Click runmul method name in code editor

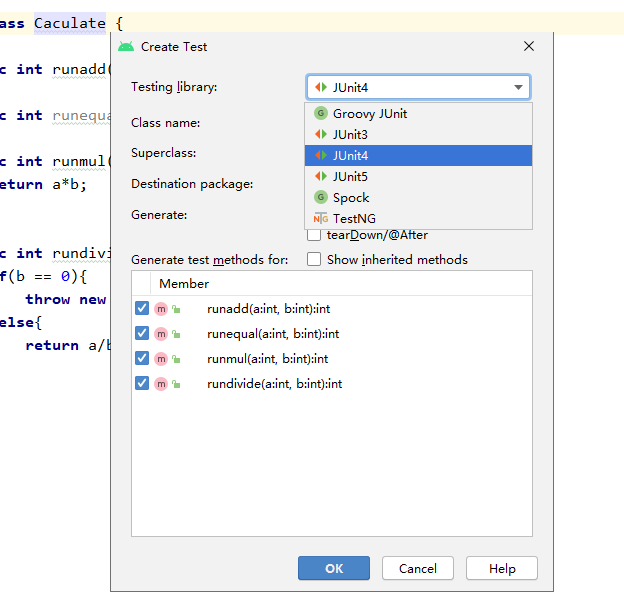pos(78,161)
